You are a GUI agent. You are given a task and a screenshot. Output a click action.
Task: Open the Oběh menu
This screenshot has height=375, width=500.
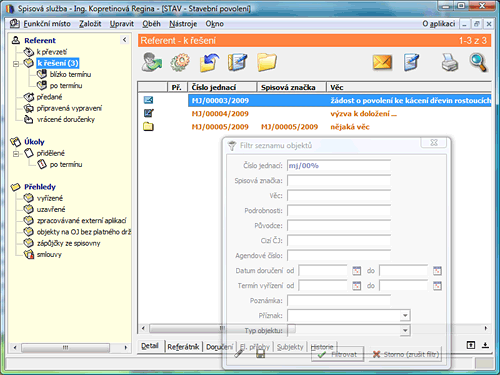(151, 24)
